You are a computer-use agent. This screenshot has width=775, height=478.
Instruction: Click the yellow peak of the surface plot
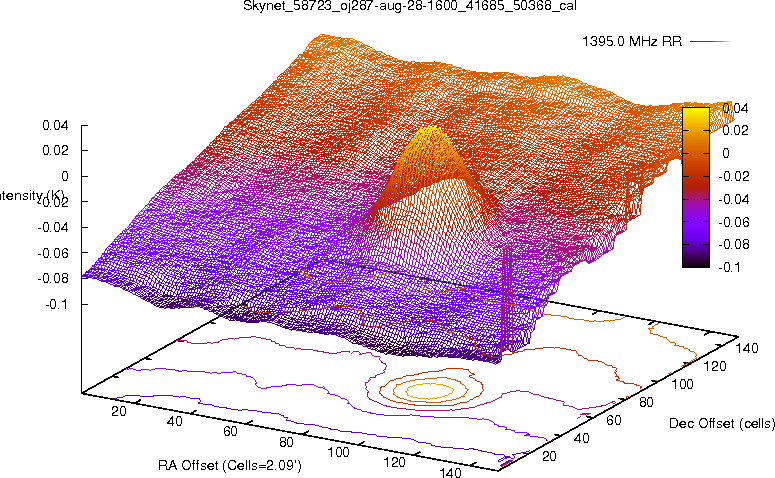pyautogui.click(x=431, y=134)
